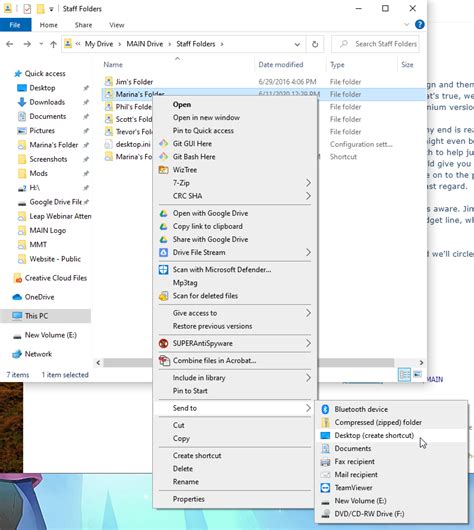Go up one folder level arrow
This screenshot has height=530, width=474.
point(53,44)
